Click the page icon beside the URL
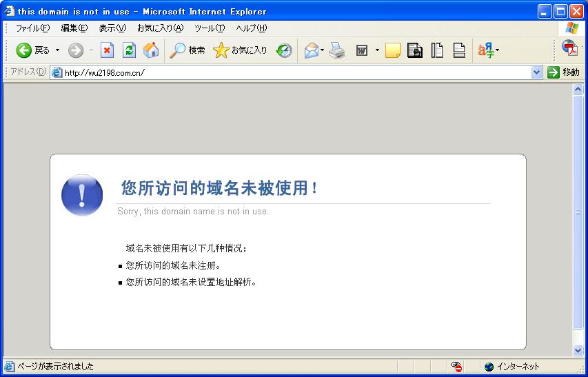Screen dimensions: 588x377 (57, 72)
